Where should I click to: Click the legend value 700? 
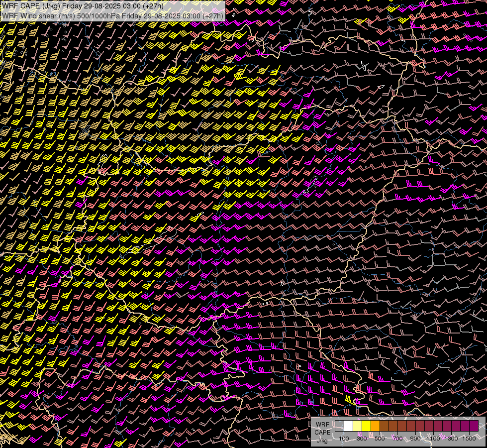[397, 439]
